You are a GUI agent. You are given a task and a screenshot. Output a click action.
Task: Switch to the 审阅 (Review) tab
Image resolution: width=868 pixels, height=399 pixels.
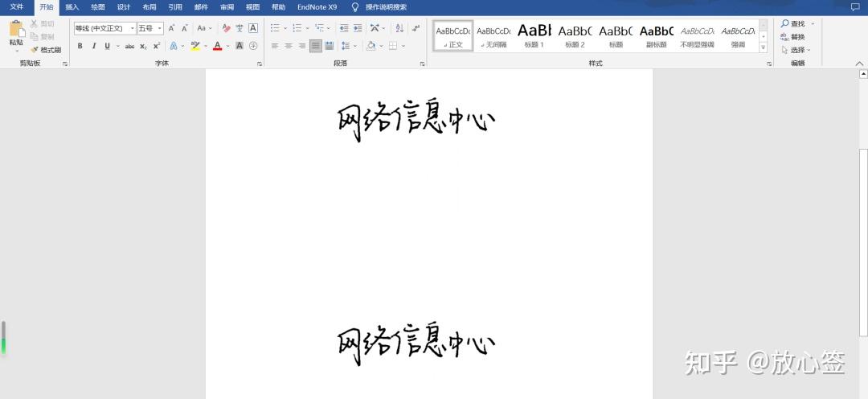(x=227, y=7)
